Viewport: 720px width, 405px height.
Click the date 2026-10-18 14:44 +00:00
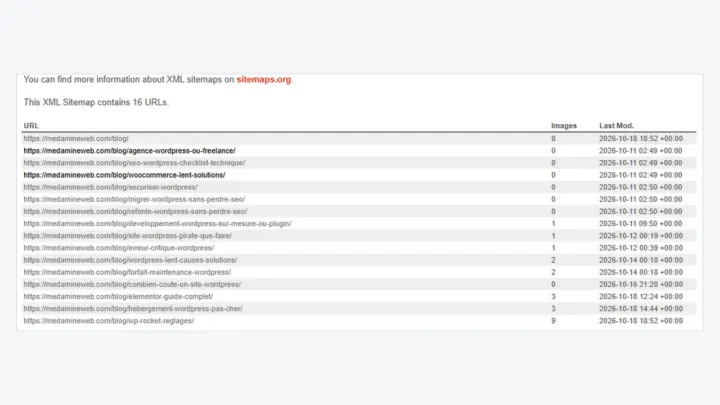click(x=641, y=309)
